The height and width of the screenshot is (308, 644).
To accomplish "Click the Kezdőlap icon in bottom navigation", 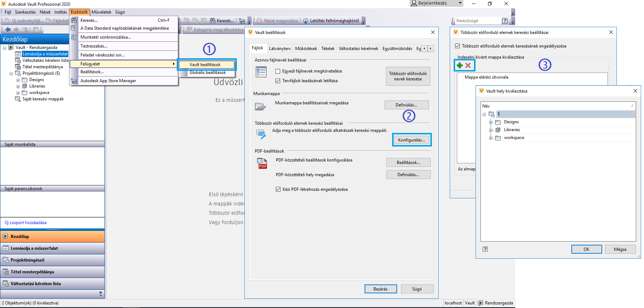I will pos(6,237).
